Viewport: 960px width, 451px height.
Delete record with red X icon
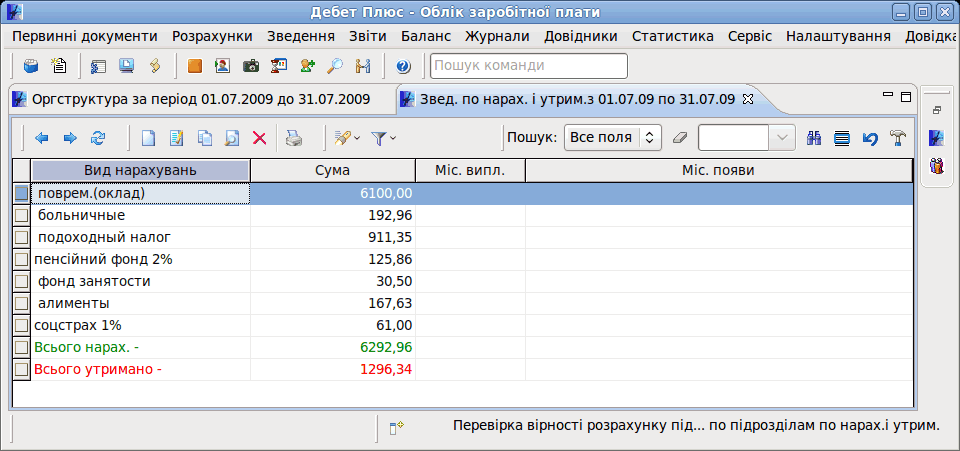[260, 138]
